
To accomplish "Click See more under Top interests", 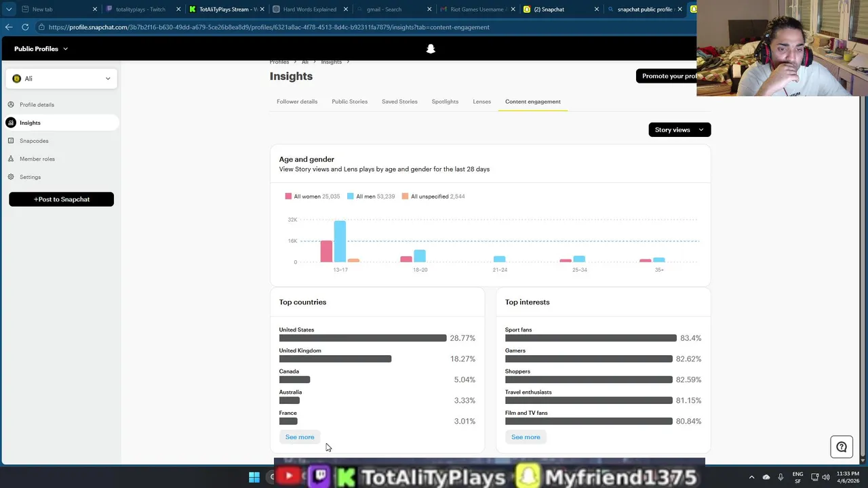I will 526,437.
